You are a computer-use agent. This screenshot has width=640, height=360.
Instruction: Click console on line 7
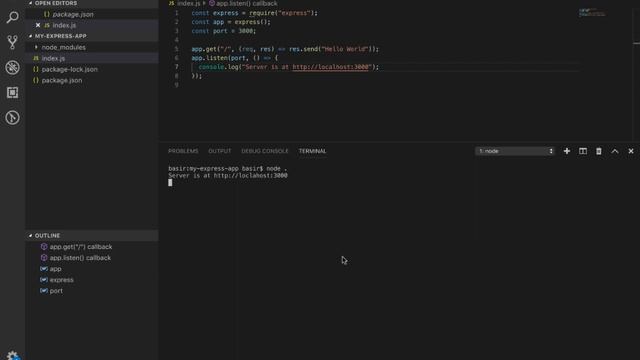coord(211,67)
